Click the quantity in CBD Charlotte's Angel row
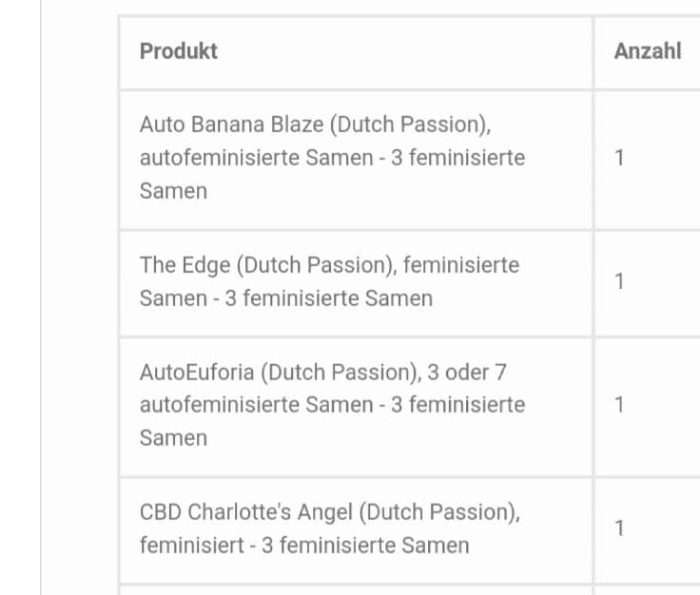Screen dimensions: 700x595 (620, 528)
